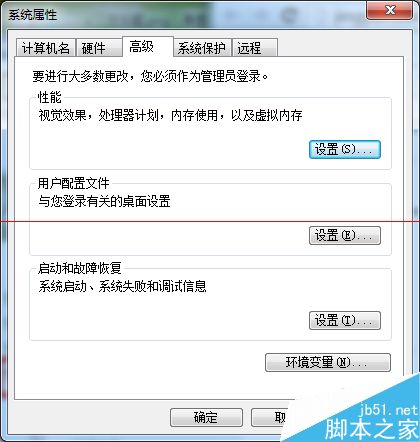Click the 系统启动、系统失败和调试信息 text
This screenshot has width=420, height=442.
click(x=122, y=286)
